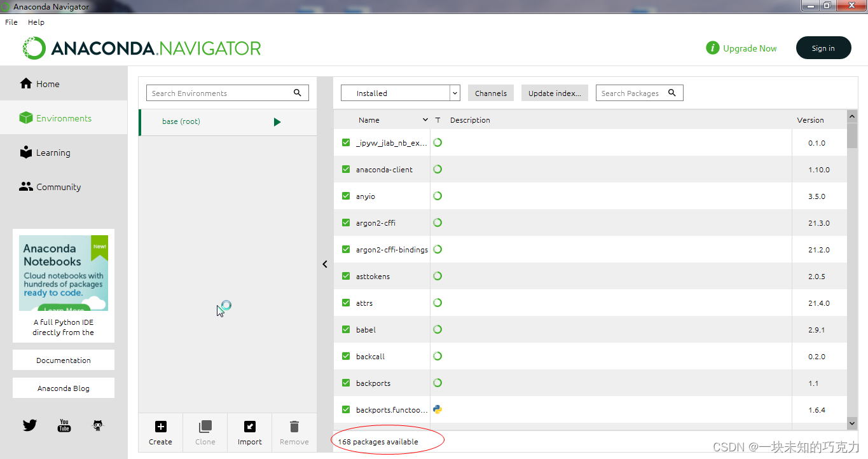Open the YouTube icon link
This screenshot has width=868, height=459.
point(64,425)
